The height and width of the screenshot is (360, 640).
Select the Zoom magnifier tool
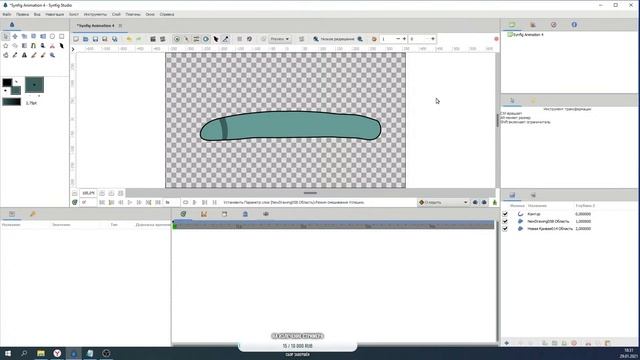(52, 55)
